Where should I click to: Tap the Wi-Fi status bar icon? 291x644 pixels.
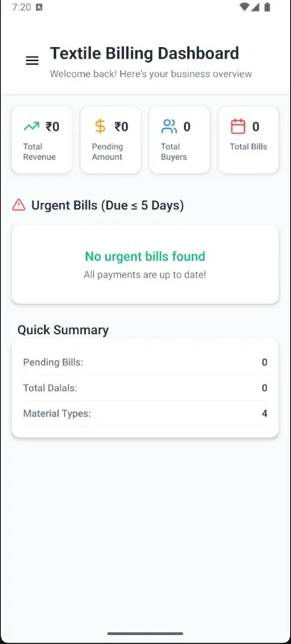(245, 7)
